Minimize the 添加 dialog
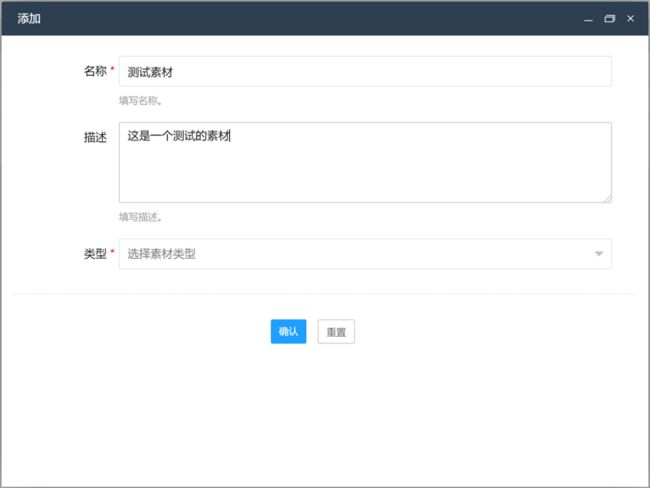650x488 pixels. tap(588, 19)
